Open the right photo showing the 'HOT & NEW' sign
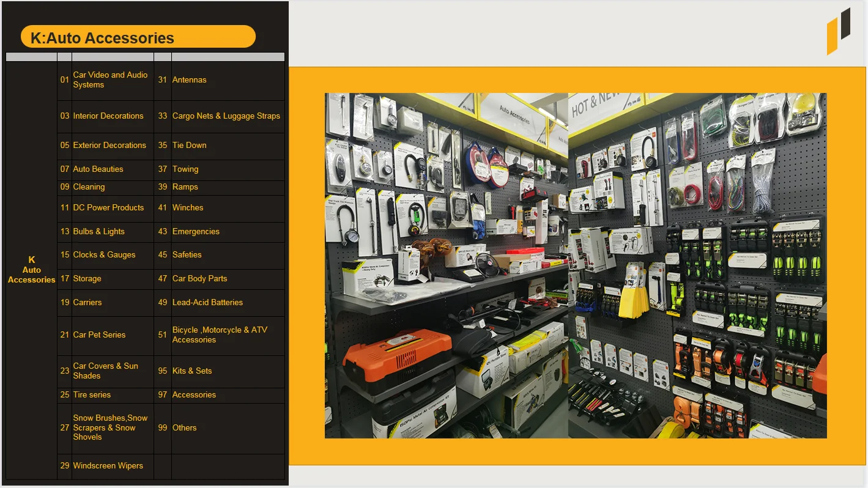The width and height of the screenshot is (868, 488). pos(697,265)
